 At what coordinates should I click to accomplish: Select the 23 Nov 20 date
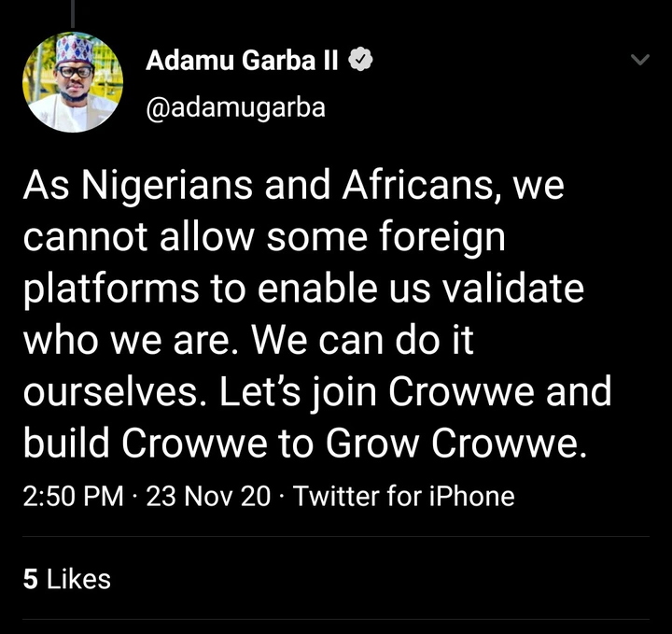click(x=208, y=496)
